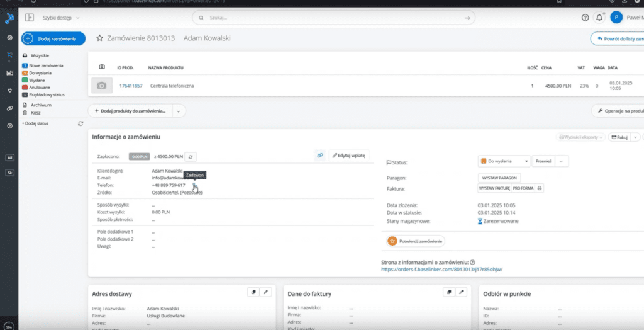Click the help question mark in top bar
This screenshot has height=330, width=644.
point(585,18)
